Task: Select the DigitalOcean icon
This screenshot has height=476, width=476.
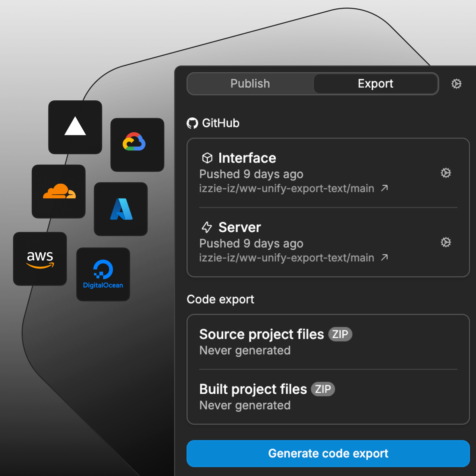Action: tap(103, 274)
